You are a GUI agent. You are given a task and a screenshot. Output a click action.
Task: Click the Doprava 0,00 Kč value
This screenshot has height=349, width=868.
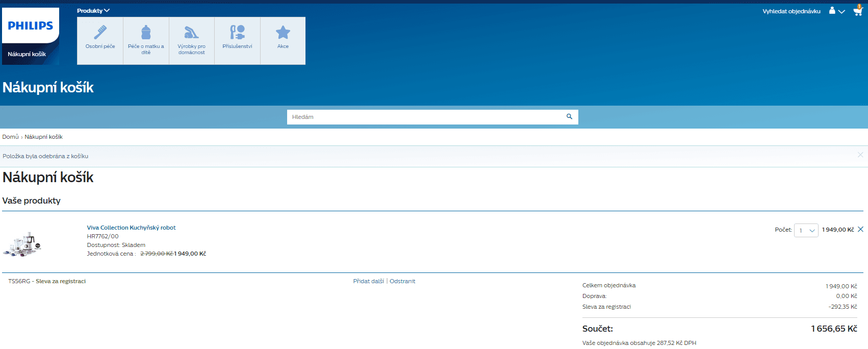coord(847,296)
